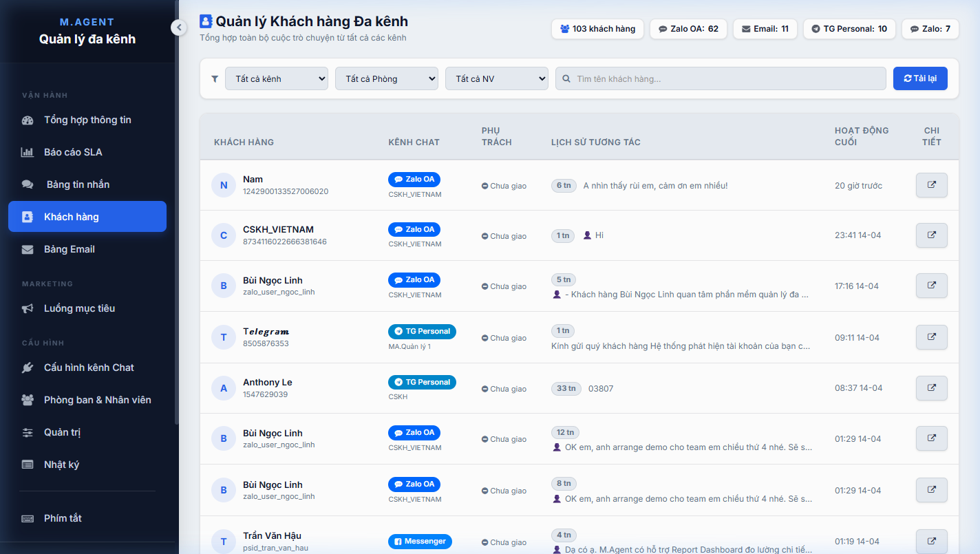Screen dimensions: 980x554
Task: Focus the Tìm tên khách hàng search field
Action: coord(721,78)
